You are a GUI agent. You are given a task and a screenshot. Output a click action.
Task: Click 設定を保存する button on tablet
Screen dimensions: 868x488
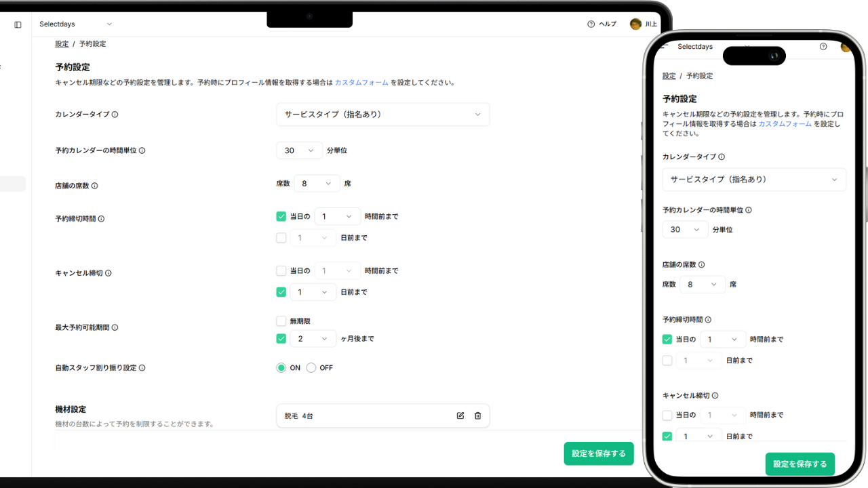pos(599,453)
